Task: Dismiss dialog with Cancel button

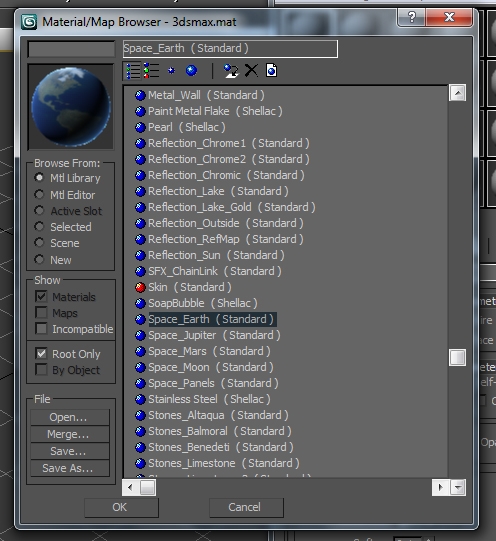Action: pyautogui.click(x=246, y=508)
